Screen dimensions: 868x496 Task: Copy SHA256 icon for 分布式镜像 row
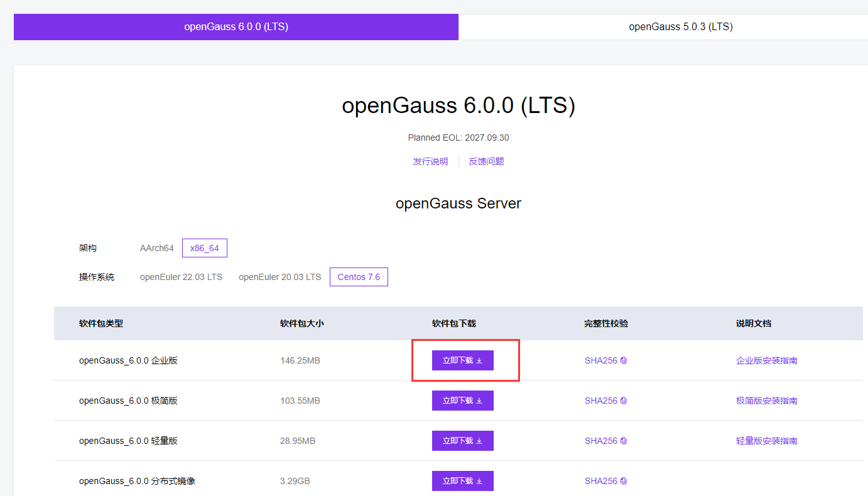[624, 481]
